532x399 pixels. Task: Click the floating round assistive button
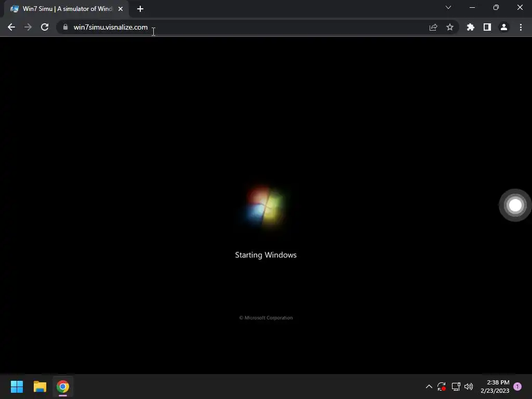(x=515, y=205)
